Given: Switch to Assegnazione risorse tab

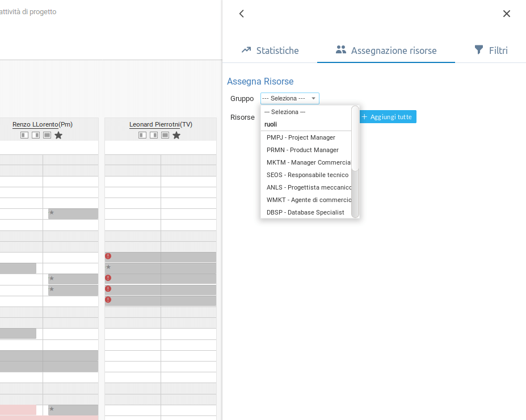Looking at the screenshot, I should point(386,51).
